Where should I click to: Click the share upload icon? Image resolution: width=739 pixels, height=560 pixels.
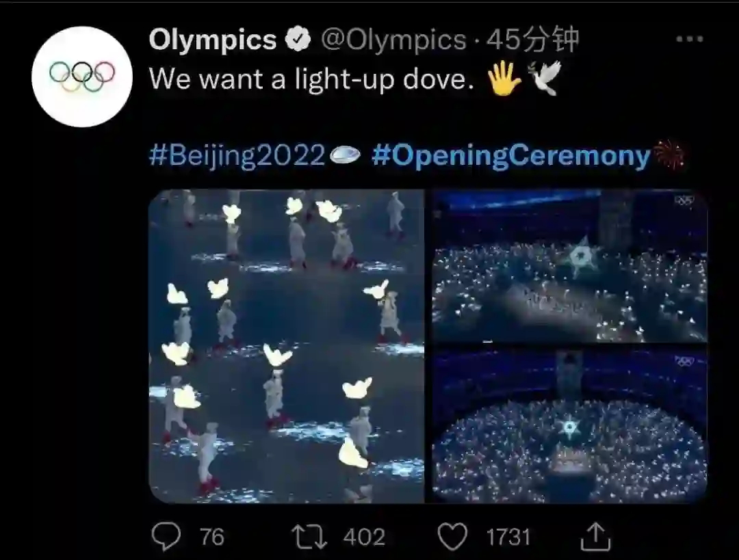pyautogui.click(x=595, y=536)
